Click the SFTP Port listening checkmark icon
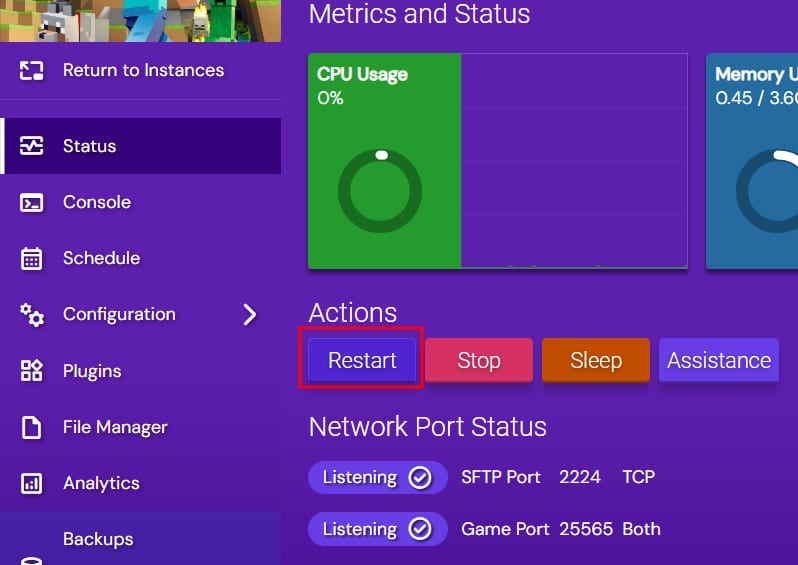This screenshot has width=798, height=565. (420, 478)
